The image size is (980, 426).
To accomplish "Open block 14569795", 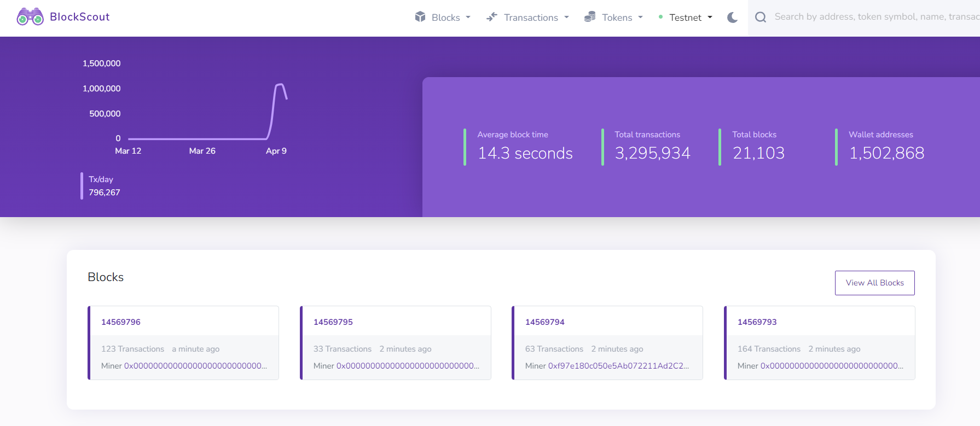I will (x=333, y=322).
